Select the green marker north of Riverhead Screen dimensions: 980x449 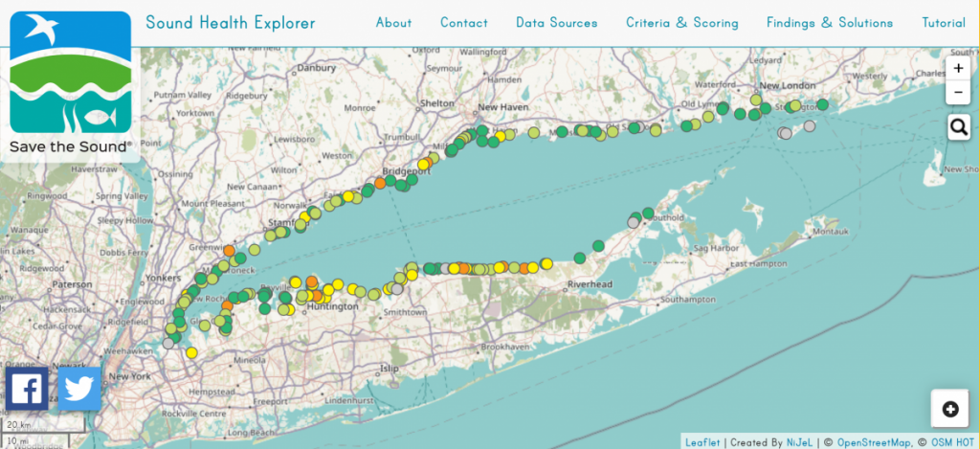(579, 257)
